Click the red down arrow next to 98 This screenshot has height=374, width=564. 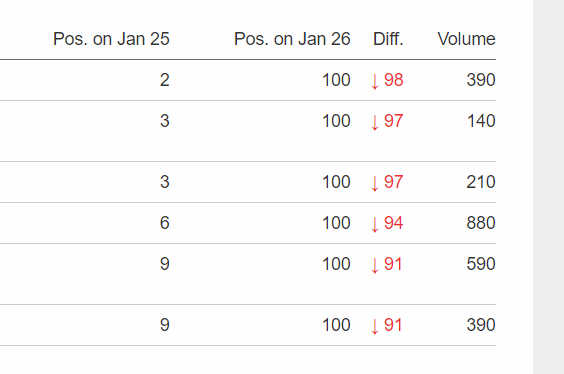(375, 81)
